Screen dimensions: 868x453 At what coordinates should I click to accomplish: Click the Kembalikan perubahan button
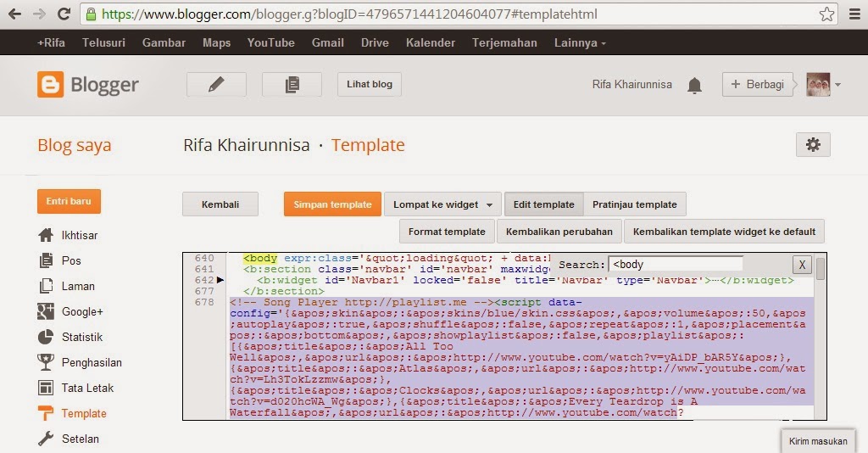point(559,232)
